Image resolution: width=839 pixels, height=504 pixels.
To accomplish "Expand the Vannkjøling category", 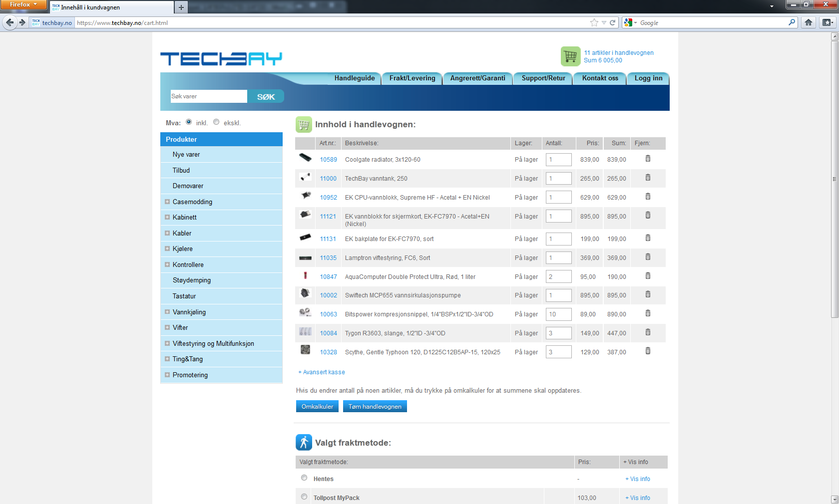I will tap(167, 312).
